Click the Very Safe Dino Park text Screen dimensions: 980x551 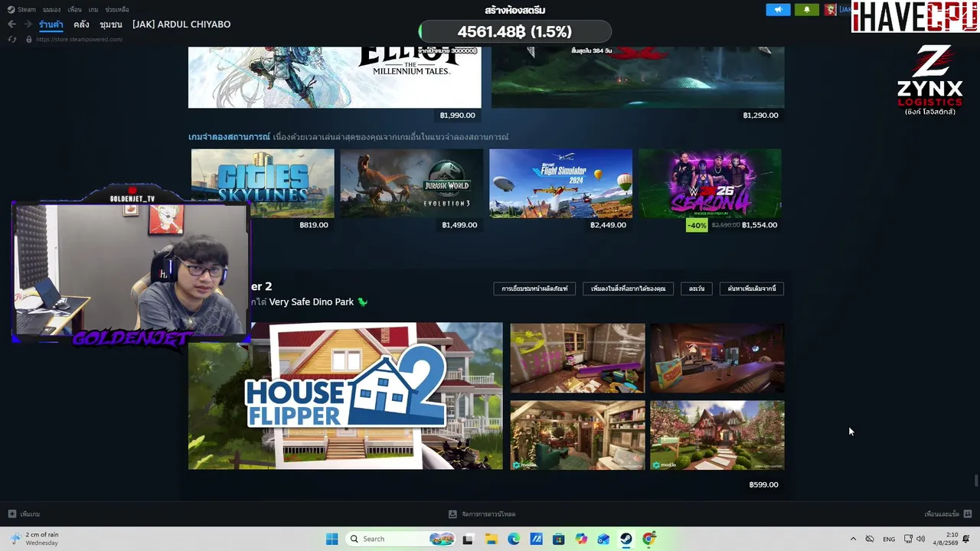click(312, 302)
